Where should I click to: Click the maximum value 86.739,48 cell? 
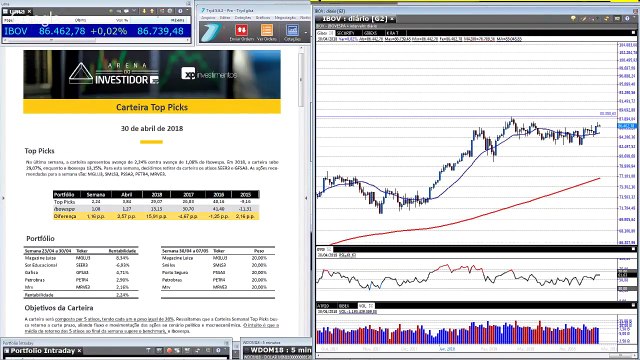(x=160, y=31)
